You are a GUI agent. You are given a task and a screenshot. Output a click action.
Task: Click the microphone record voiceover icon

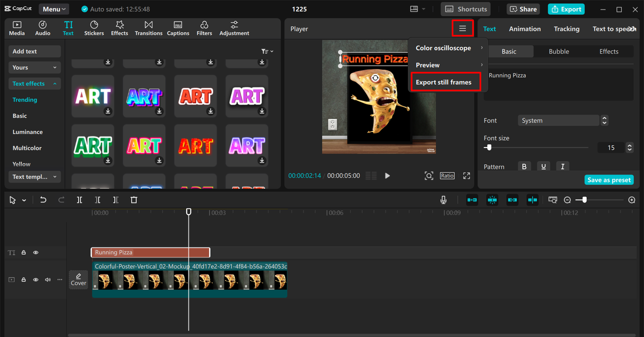click(443, 200)
